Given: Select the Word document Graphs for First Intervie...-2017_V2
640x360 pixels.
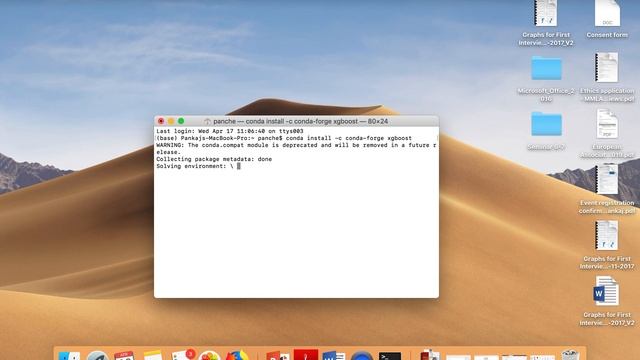Looking at the screenshot, I should (607, 291).
